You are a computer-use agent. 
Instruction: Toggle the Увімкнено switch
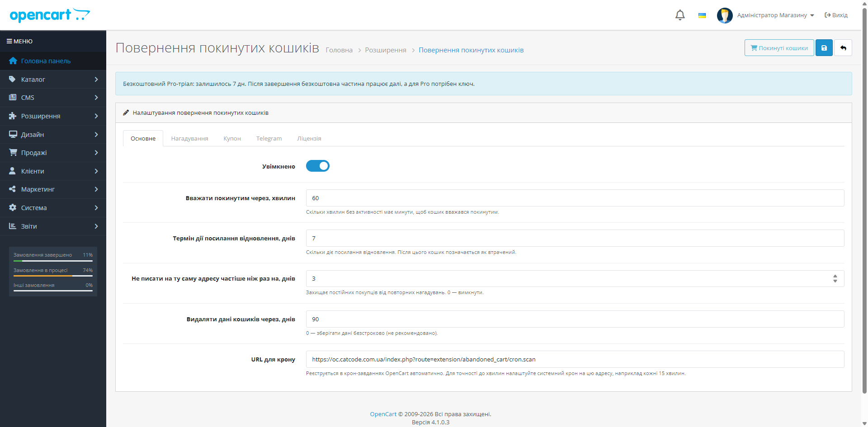coord(318,166)
